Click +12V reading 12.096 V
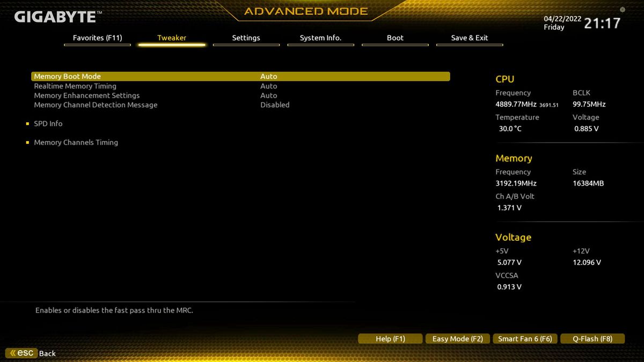Viewport: 644px width, 362px height. pyautogui.click(x=587, y=263)
